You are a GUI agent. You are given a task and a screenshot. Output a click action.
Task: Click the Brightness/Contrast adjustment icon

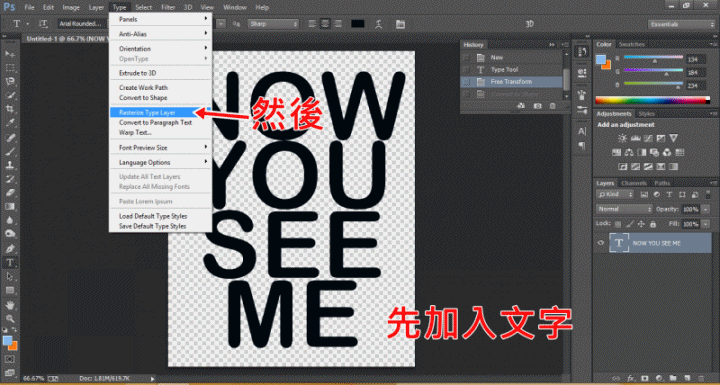point(622,138)
